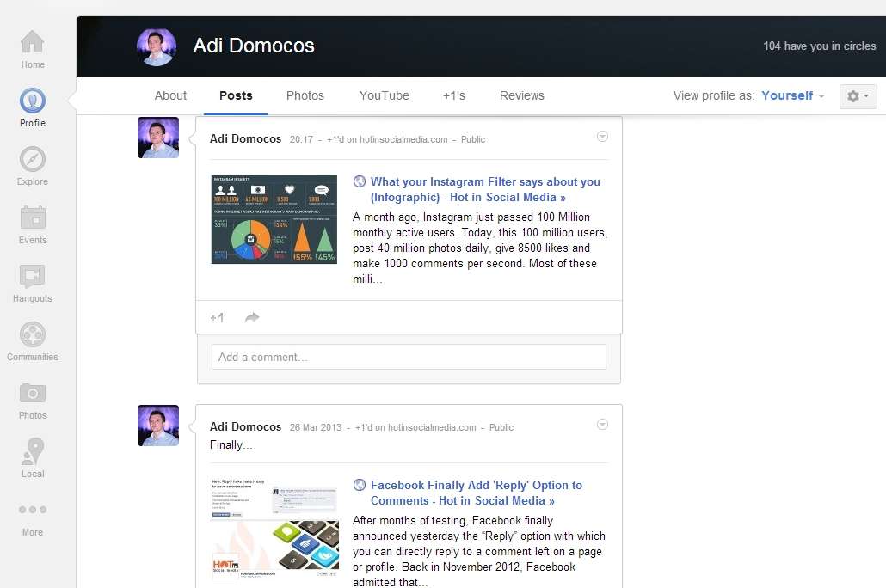Open the Profile sidebar icon
886x588 pixels.
click(32, 107)
